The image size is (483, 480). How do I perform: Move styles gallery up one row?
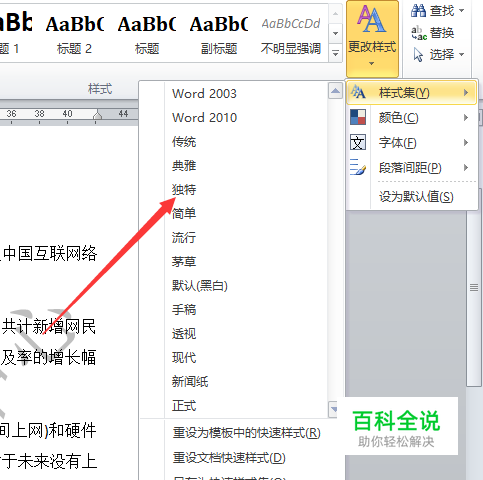(335, 14)
